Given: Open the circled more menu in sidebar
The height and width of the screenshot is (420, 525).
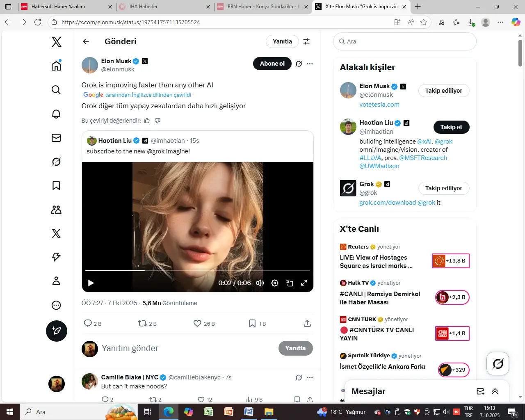Looking at the screenshot, I should coord(56,305).
